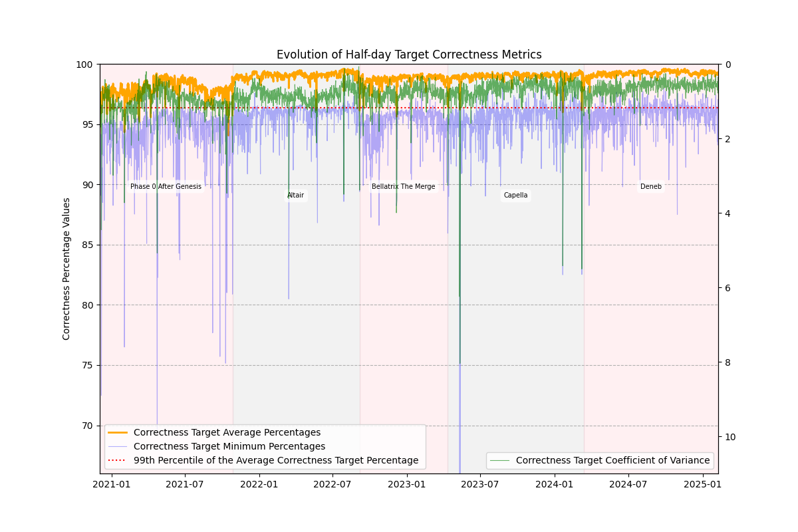798x532 pixels.
Task: Click the 2025-01 x-axis tick label
Action: pyautogui.click(x=704, y=484)
